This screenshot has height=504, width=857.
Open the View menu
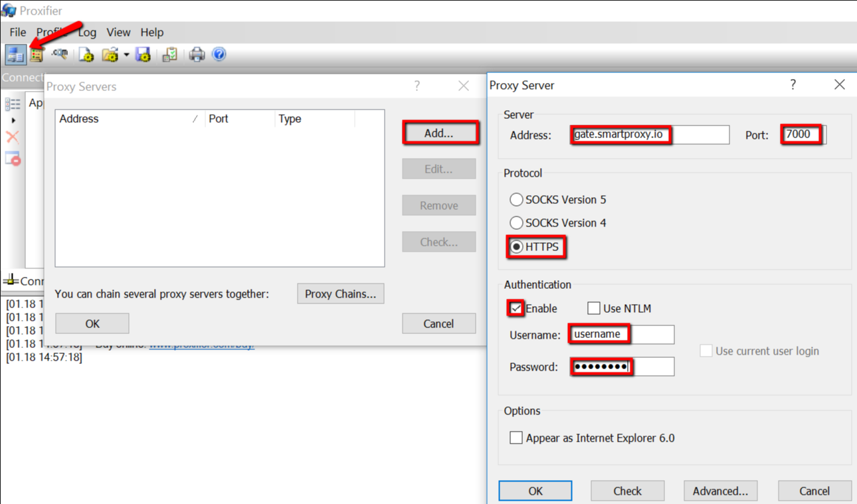pos(119,32)
